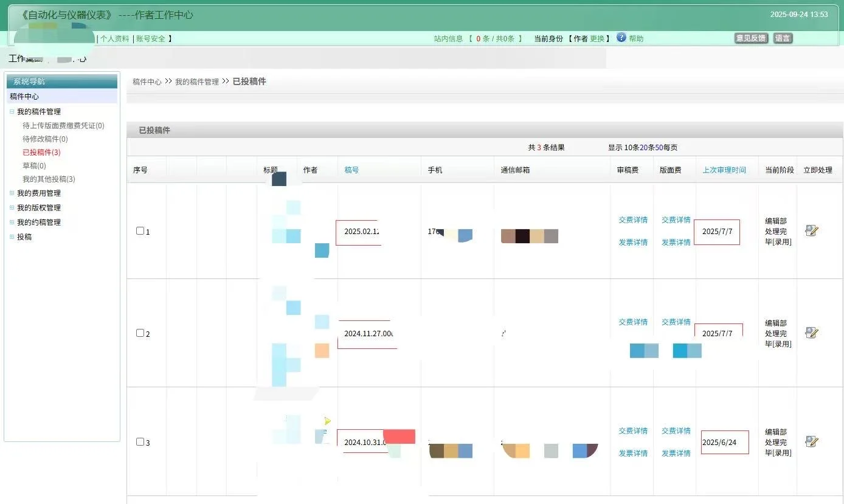Click edit pencil icon for second manuscript row
The height and width of the screenshot is (504, 844).
[811, 332]
